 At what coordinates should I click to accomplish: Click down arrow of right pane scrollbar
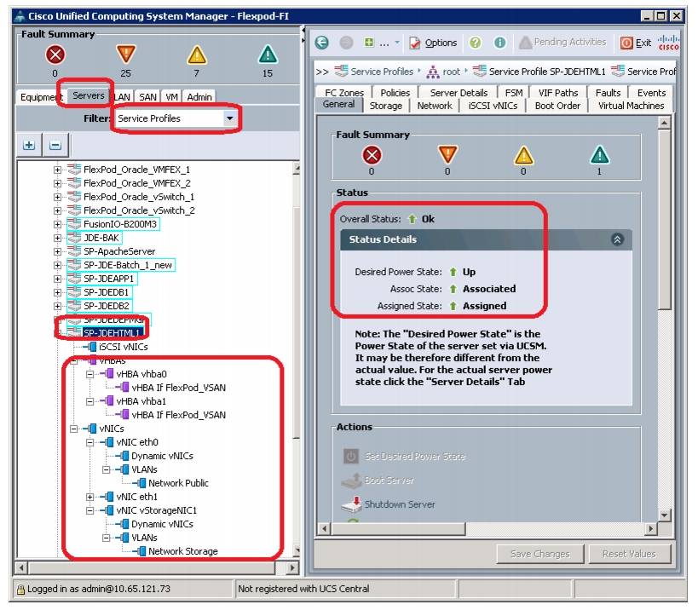click(x=664, y=515)
